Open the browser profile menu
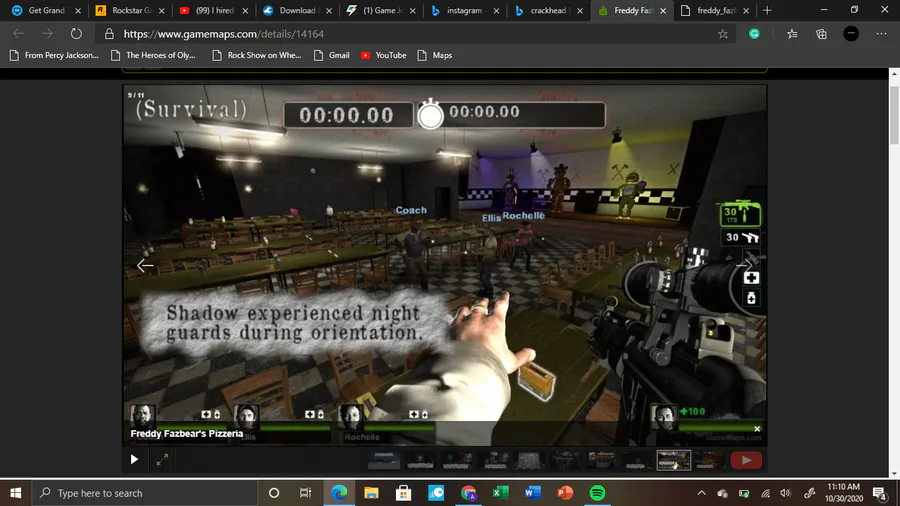Image resolution: width=900 pixels, height=506 pixels. tap(851, 34)
